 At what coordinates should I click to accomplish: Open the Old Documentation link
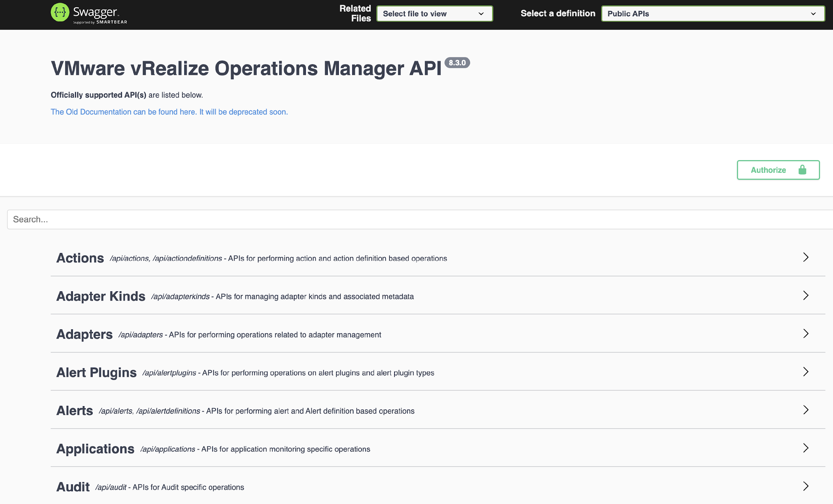click(x=169, y=112)
